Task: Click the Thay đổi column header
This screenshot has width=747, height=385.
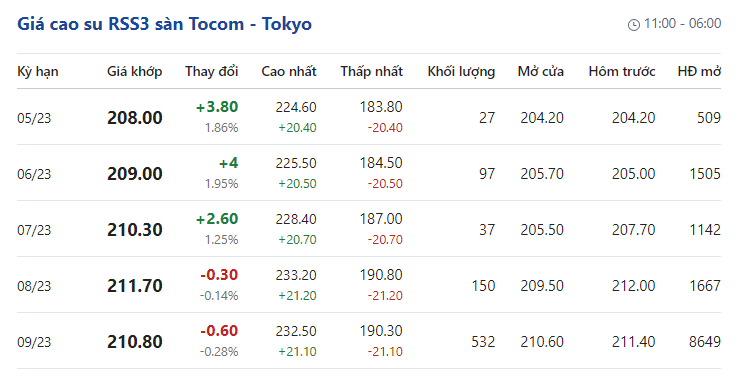Action: coord(212,71)
